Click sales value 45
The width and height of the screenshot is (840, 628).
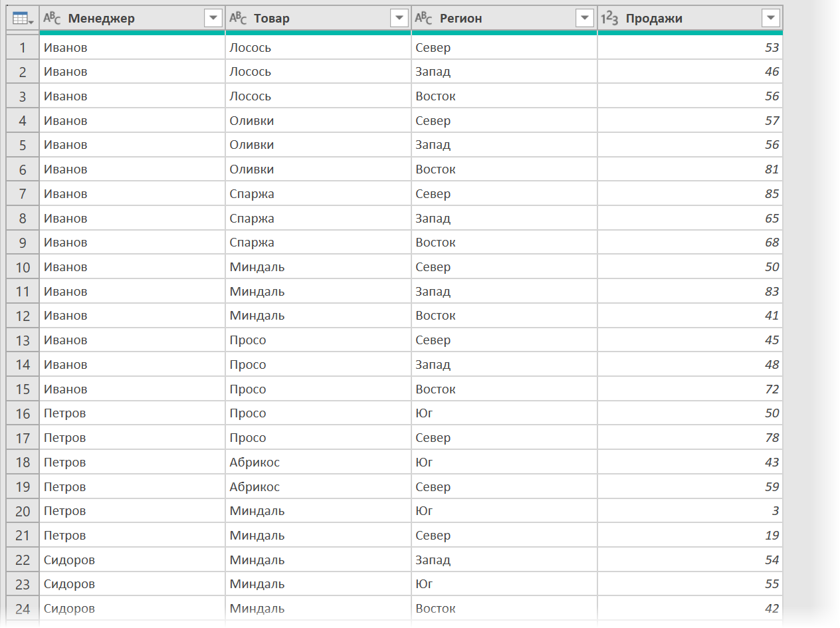click(690, 340)
